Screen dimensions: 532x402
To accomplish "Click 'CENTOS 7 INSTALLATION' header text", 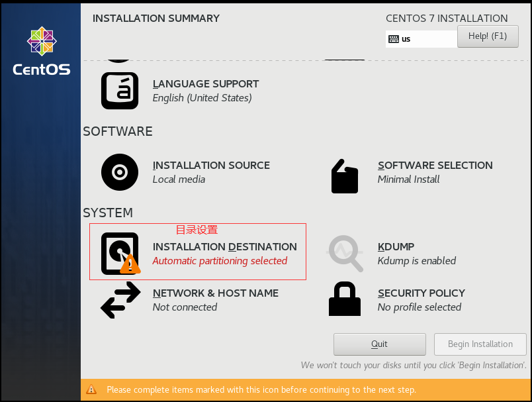I will 447,19.
